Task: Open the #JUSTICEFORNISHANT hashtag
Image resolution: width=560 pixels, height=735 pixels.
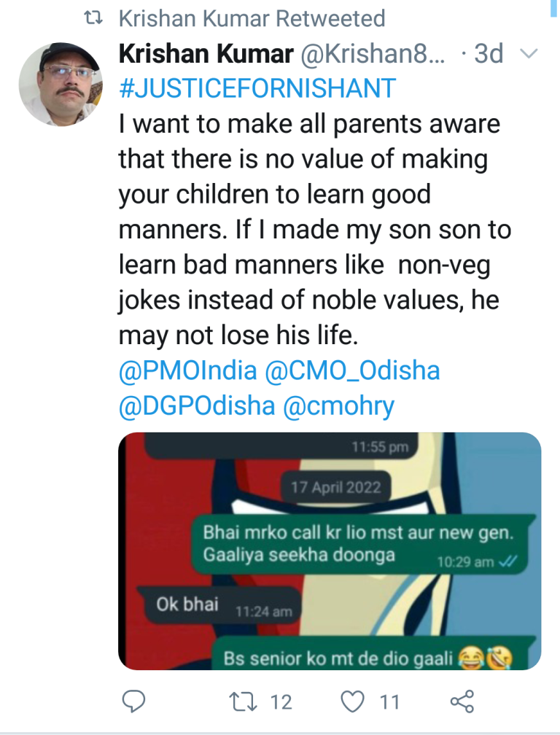Action: tap(257, 88)
